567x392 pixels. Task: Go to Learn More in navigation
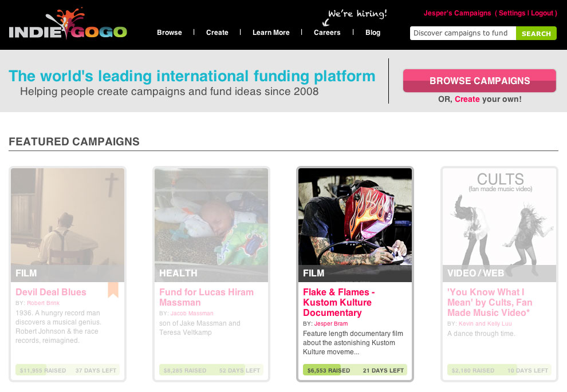click(271, 33)
